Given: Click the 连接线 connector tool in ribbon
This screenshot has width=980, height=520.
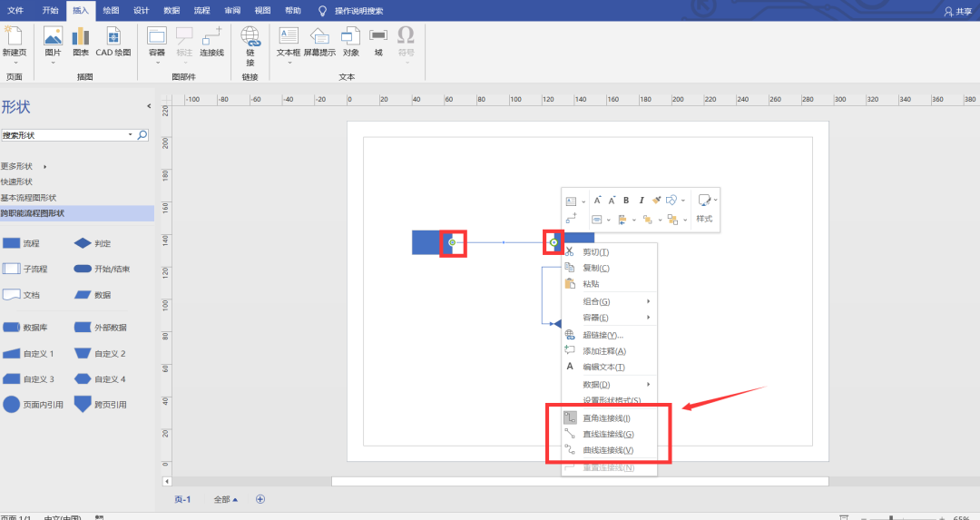Looking at the screenshot, I should (x=211, y=41).
